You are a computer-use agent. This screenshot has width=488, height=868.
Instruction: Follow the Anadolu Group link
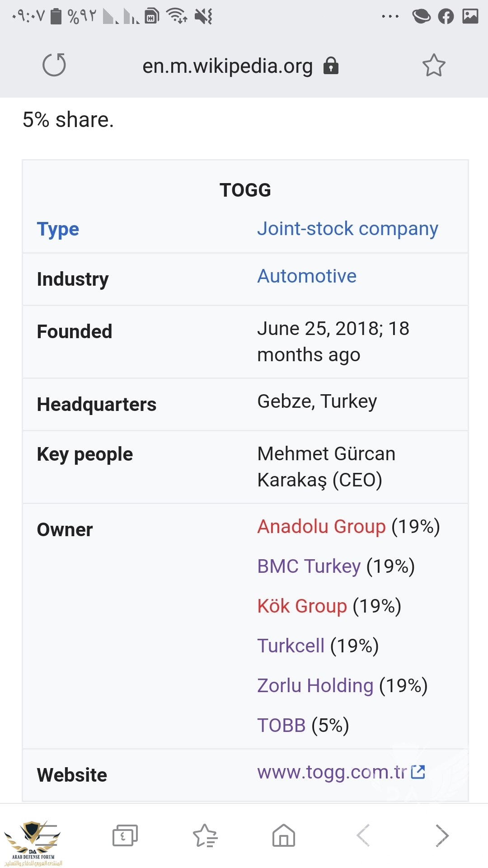(321, 526)
